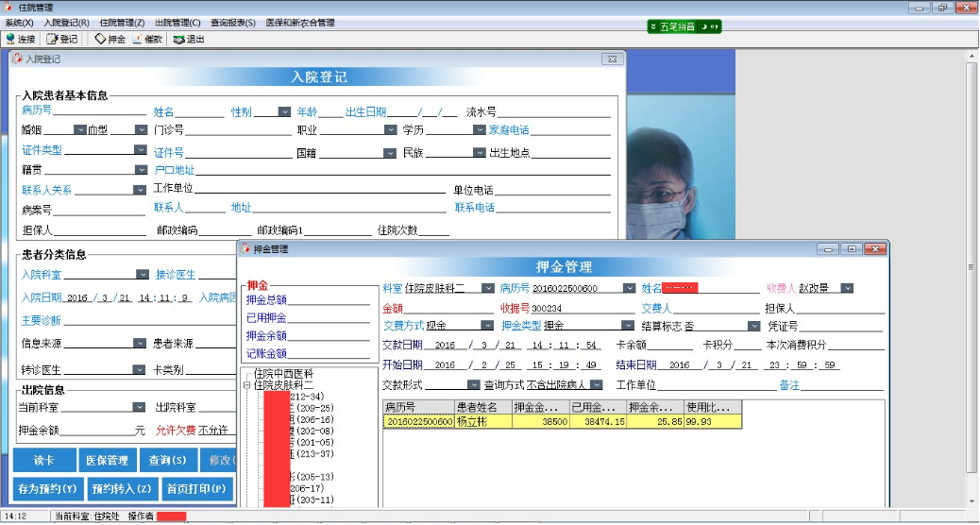The image size is (980, 525).
Task: Collapse the 住院皮肤科二 tree node
Action: [247, 385]
